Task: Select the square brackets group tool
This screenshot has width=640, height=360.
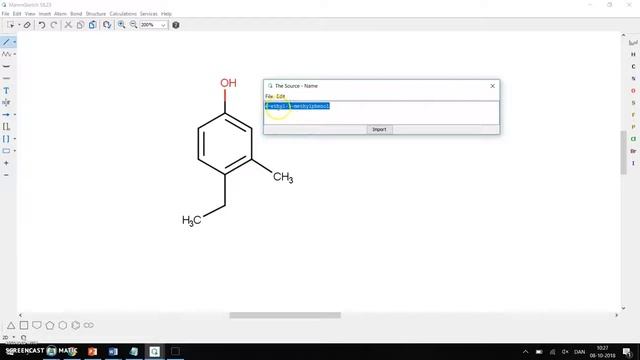Action: (6, 139)
